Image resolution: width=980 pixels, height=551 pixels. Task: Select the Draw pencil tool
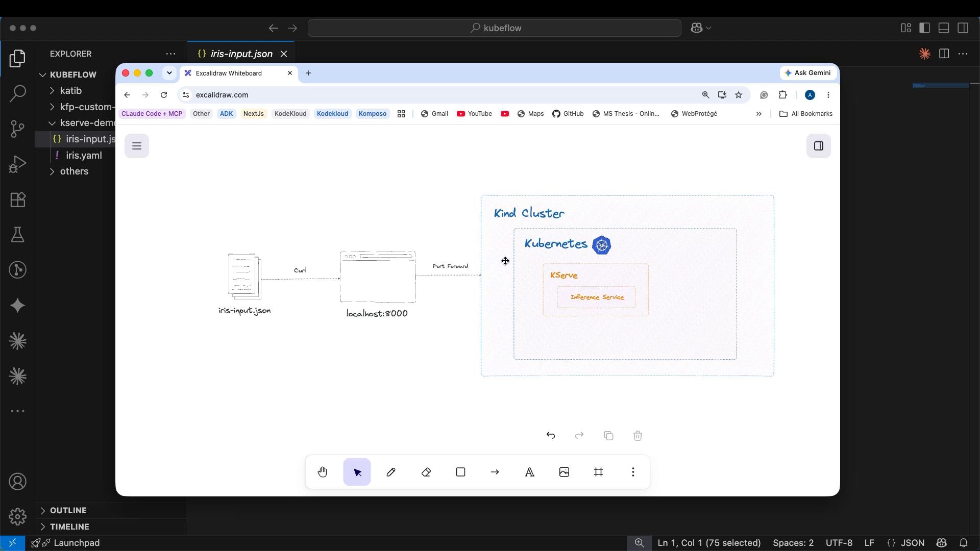pos(391,472)
